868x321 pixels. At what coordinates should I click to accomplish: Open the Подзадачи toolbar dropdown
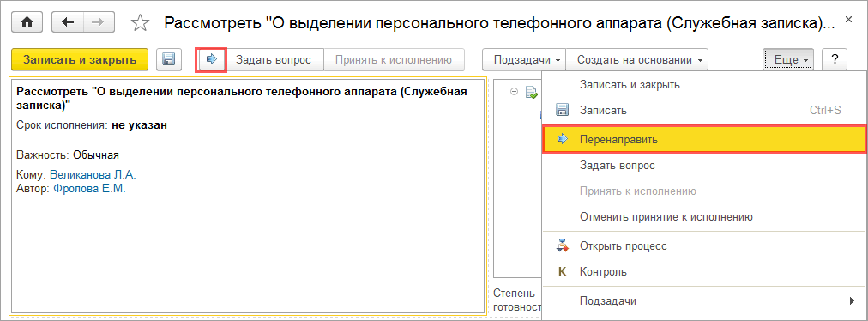click(x=524, y=59)
